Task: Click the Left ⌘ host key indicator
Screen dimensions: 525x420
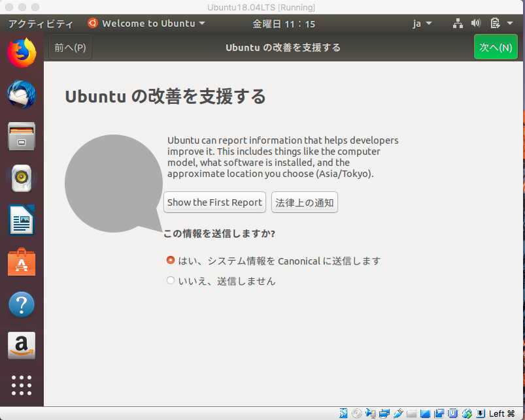Action: [501, 413]
